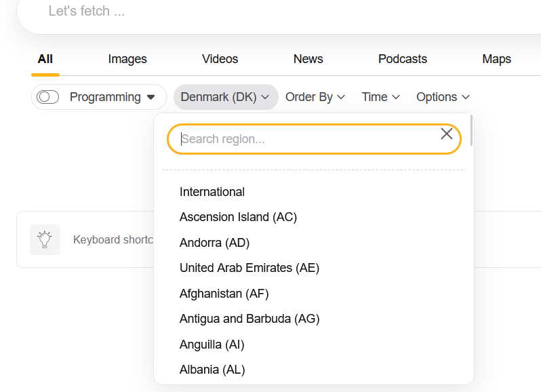Choose Andorra (AD) region

[214, 243]
